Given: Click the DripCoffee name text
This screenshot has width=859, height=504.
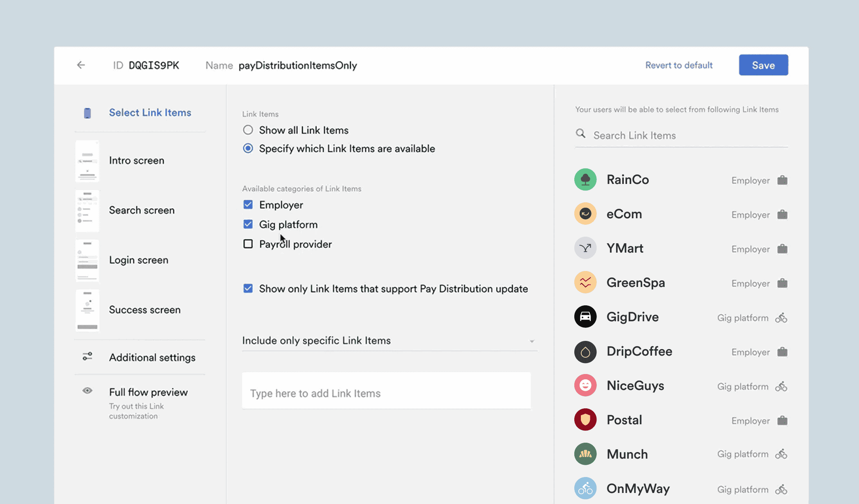Looking at the screenshot, I should point(639,351).
